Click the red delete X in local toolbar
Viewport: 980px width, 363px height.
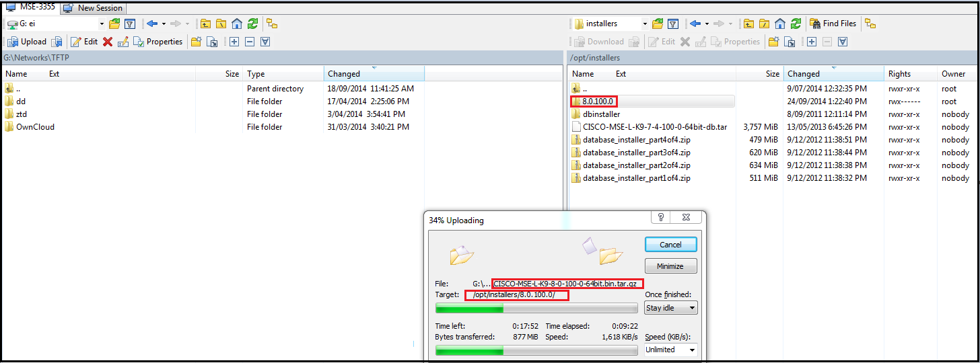coord(108,42)
